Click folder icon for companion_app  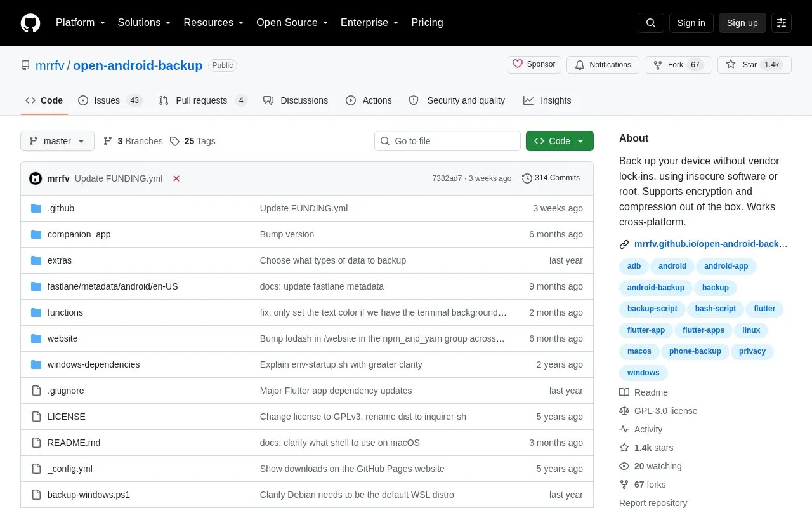pos(36,234)
